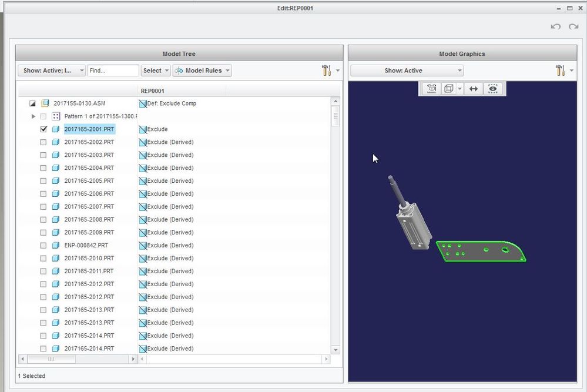Expand the Pattern 1 of 2017155-1300 node
Screen dimensions: 587x392
point(33,116)
